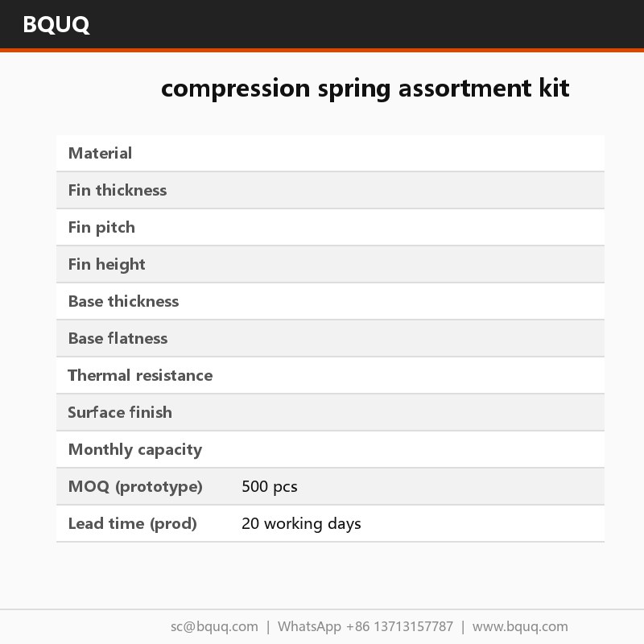This screenshot has width=644, height=644.
Task: Click the Base thickness label
Action: 124,301
